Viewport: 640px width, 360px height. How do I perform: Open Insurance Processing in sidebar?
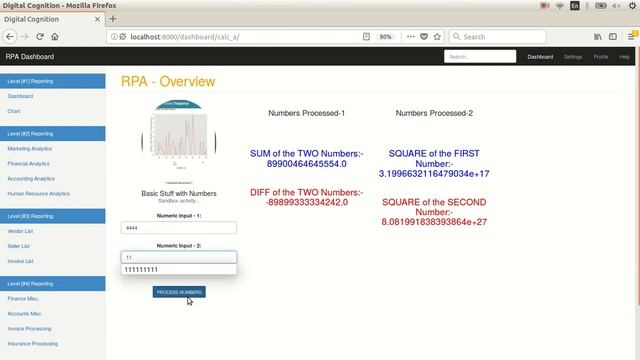tap(33, 344)
